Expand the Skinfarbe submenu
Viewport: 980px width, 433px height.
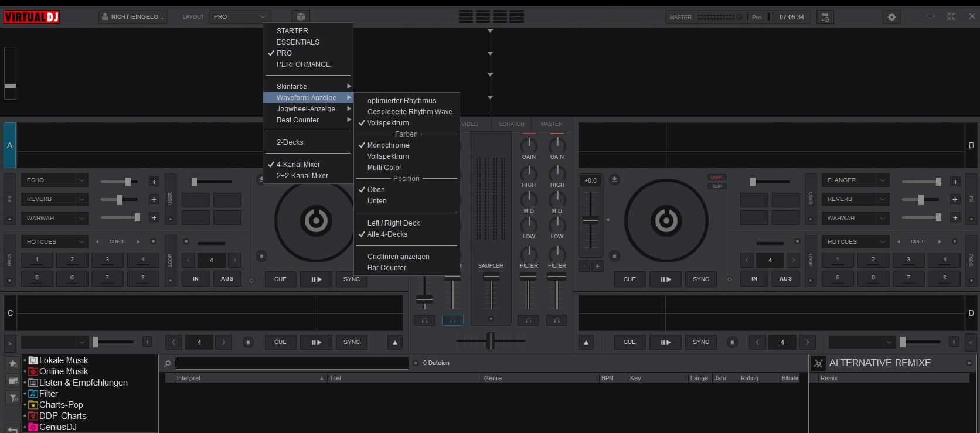click(308, 87)
